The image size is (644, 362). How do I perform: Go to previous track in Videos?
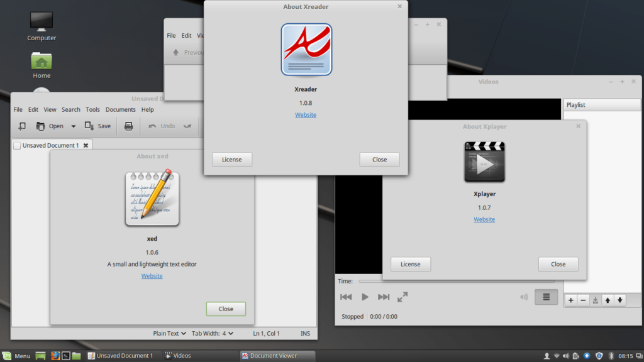(346, 297)
